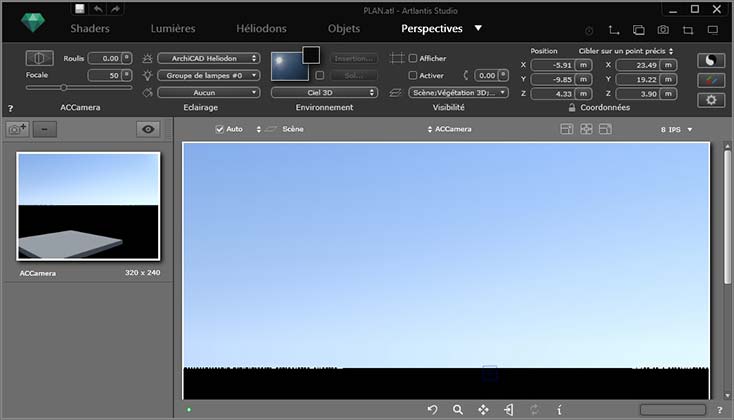Screen dimensions: 734x420
Task: Open the red-blue post-process color button
Action: click(x=711, y=80)
